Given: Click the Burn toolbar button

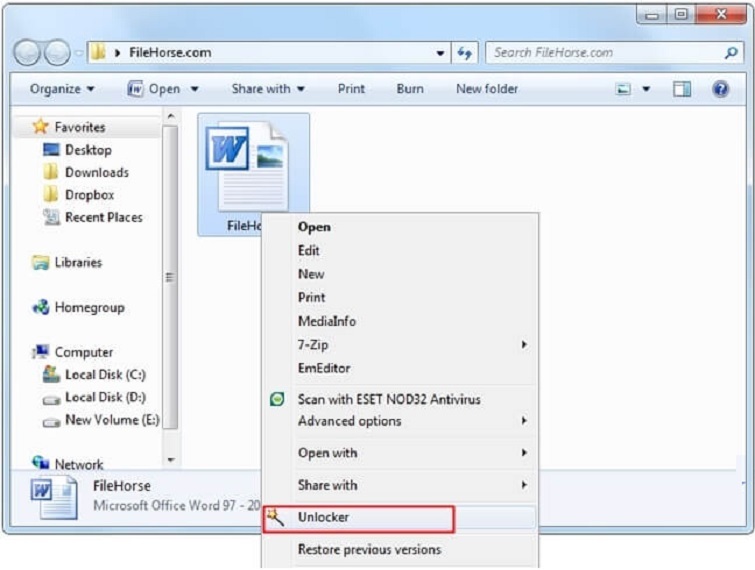Looking at the screenshot, I should [x=410, y=89].
